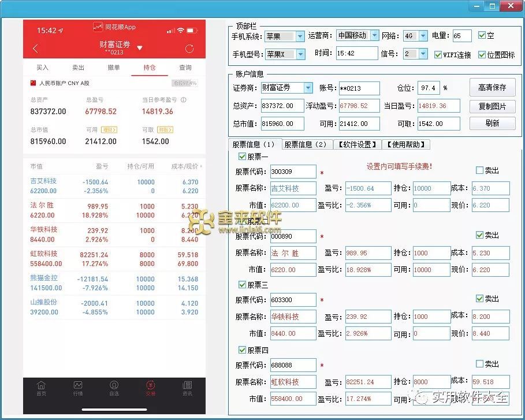Open the 证券商 broker dropdown

click(x=308, y=88)
